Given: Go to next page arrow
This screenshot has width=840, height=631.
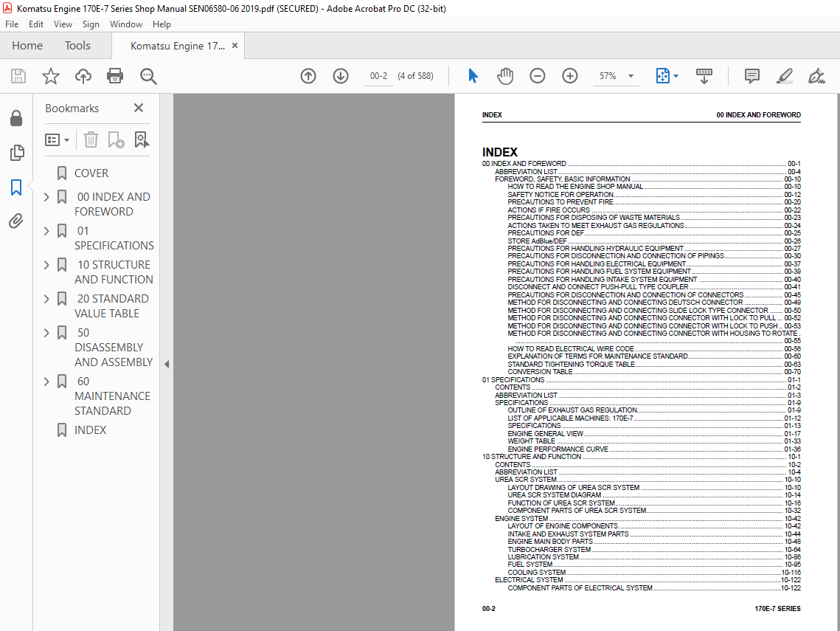Looking at the screenshot, I should point(341,76).
